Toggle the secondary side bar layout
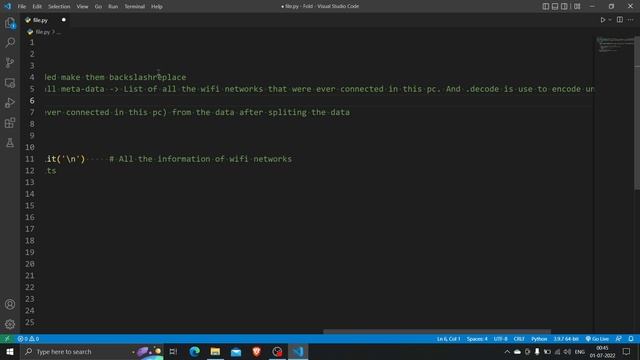640x360 pixels. (x=564, y=7)
